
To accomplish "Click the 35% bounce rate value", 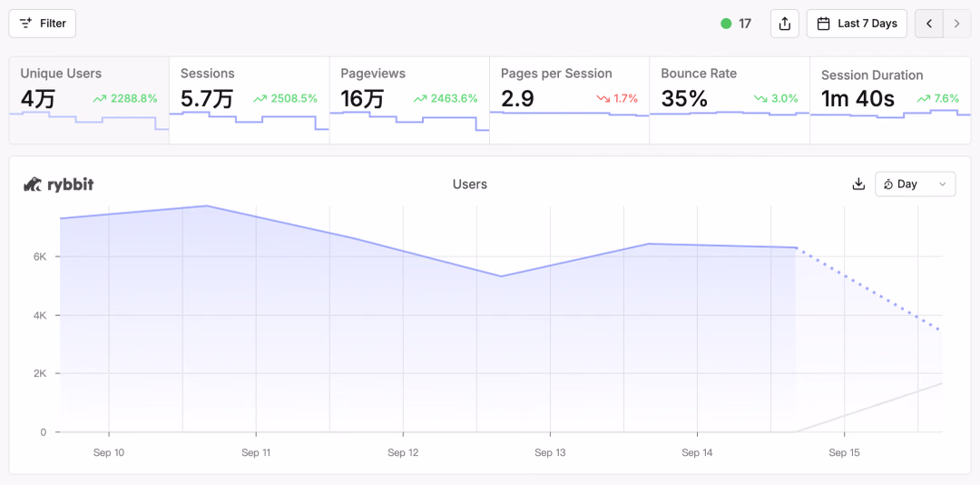I will coord(684,99).
